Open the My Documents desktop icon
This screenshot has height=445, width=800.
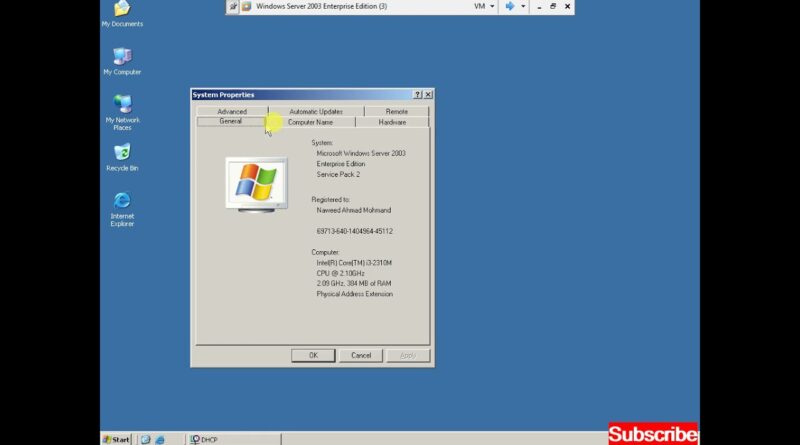pyautogui.click(x=122, y=13)
